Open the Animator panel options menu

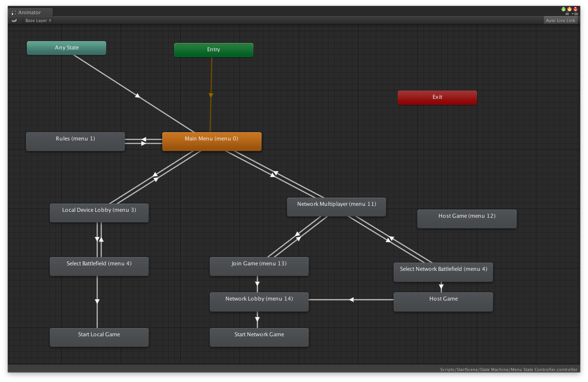pyautogui.click(x=575, y=14)
